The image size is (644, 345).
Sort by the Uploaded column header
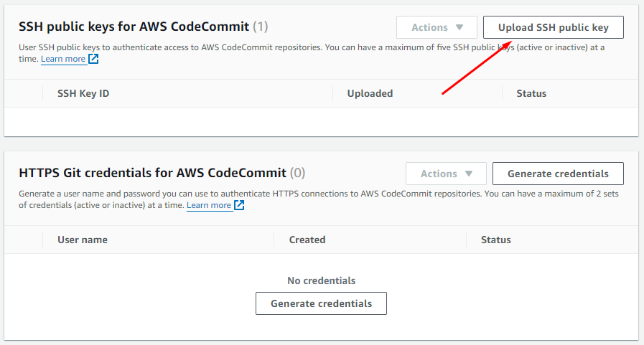pyautogui.click(x=370, y=93)
